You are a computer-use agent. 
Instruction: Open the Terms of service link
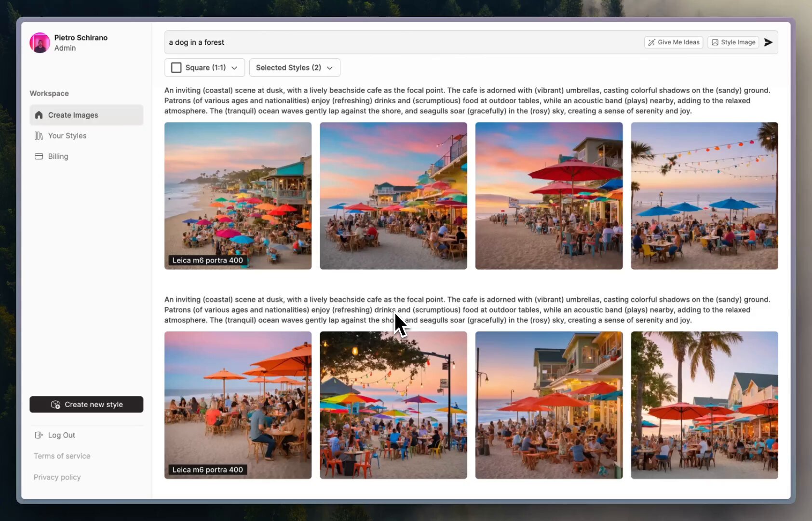(x=62, y=456)
